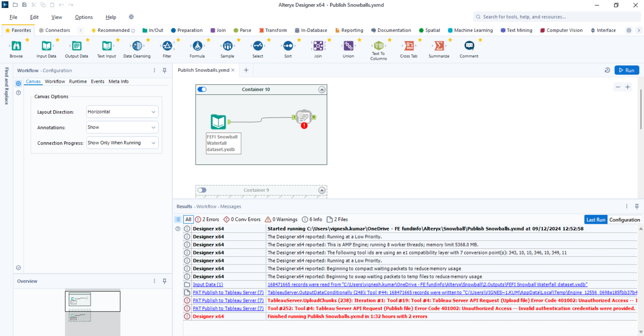The height and width of the screenshot is (336, 644).
Task: Pin the Results panel
Action: (636, 206)
